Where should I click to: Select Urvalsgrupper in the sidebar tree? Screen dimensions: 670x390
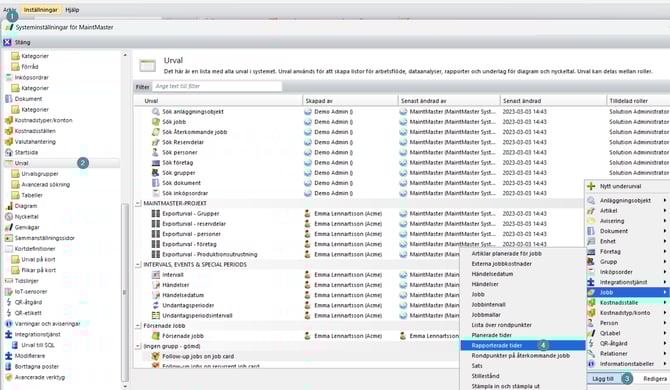click(x=40, y=174)
